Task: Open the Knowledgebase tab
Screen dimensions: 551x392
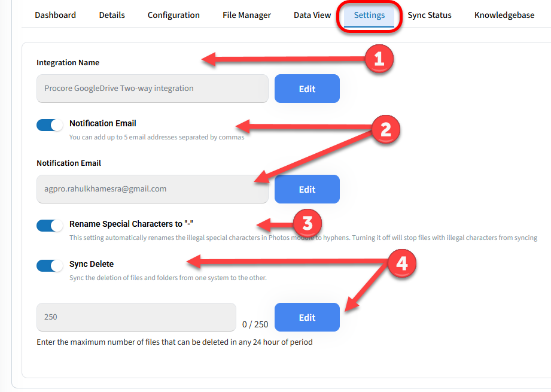Action: pos(504,15)
